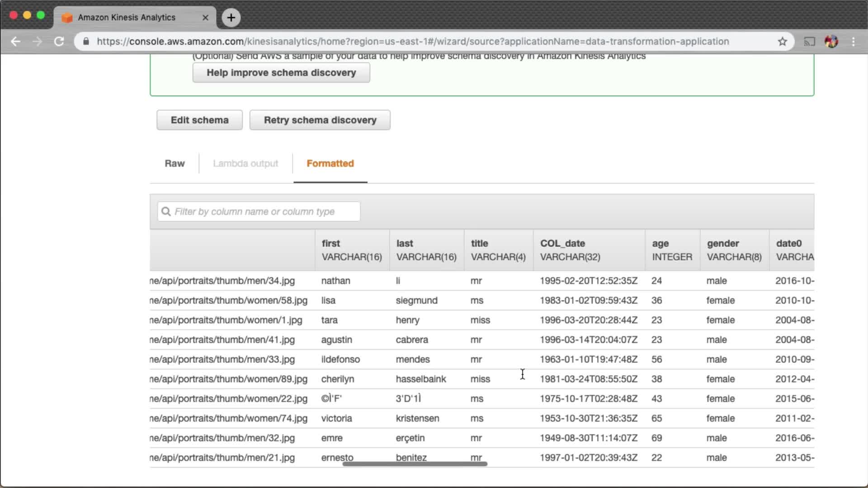
Task: Focus the column name filter field
Action: coord(259,211)
